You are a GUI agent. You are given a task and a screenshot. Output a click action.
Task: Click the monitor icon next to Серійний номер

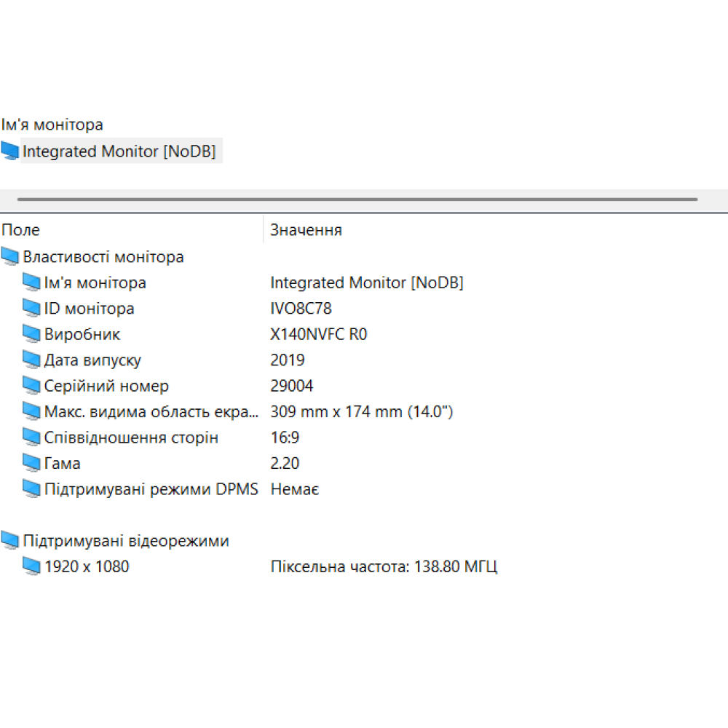pos(32,385)
